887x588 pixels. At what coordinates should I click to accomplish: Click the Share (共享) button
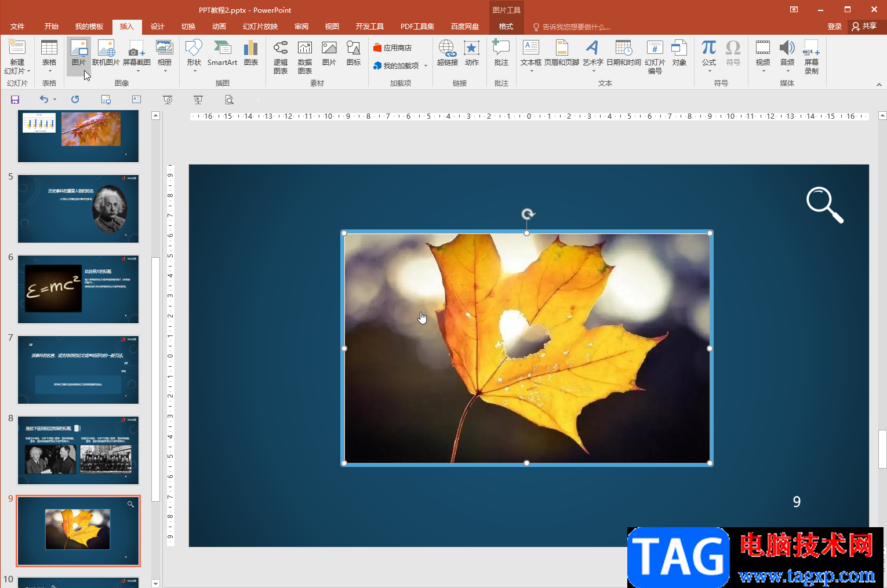(864, 26)
